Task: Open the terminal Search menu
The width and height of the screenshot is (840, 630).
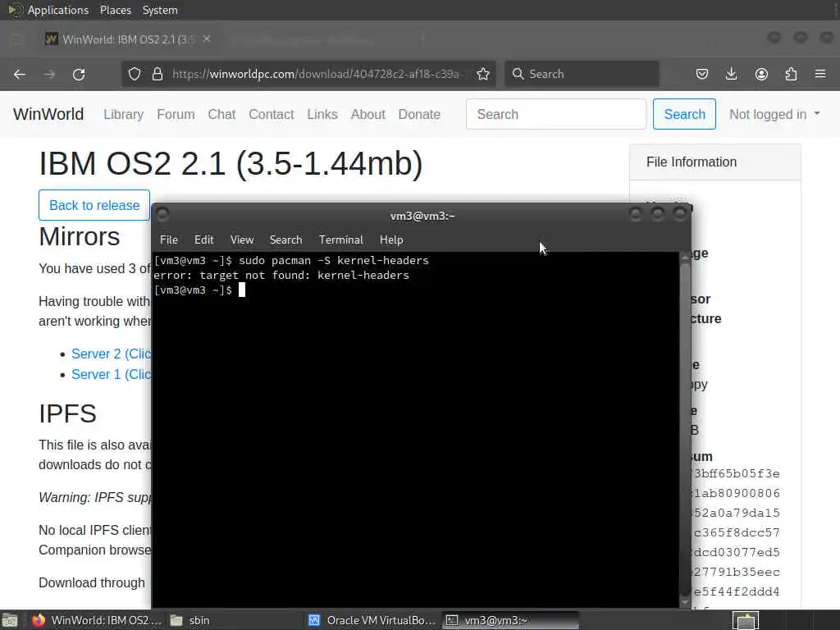Action: (285, 240)
